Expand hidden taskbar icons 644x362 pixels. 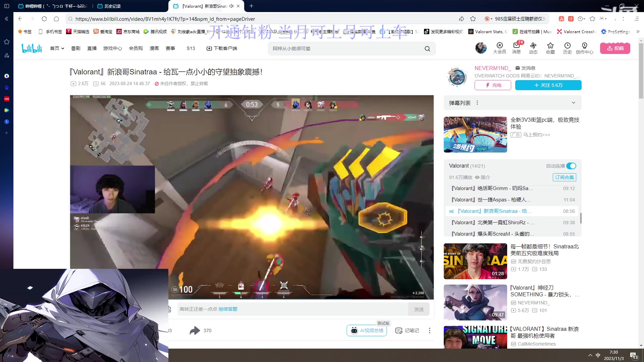(x=590, y=355)
